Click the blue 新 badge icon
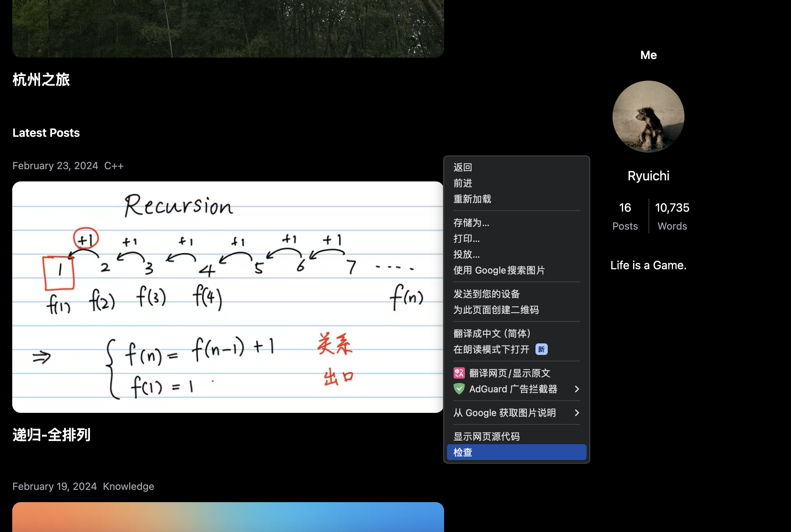The width and height of the screenshot is (791, 532). click(541, 349)
